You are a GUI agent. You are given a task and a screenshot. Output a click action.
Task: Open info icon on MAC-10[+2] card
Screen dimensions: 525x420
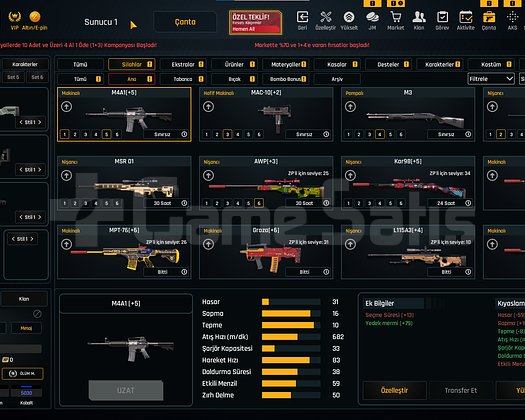click(326, 134)
